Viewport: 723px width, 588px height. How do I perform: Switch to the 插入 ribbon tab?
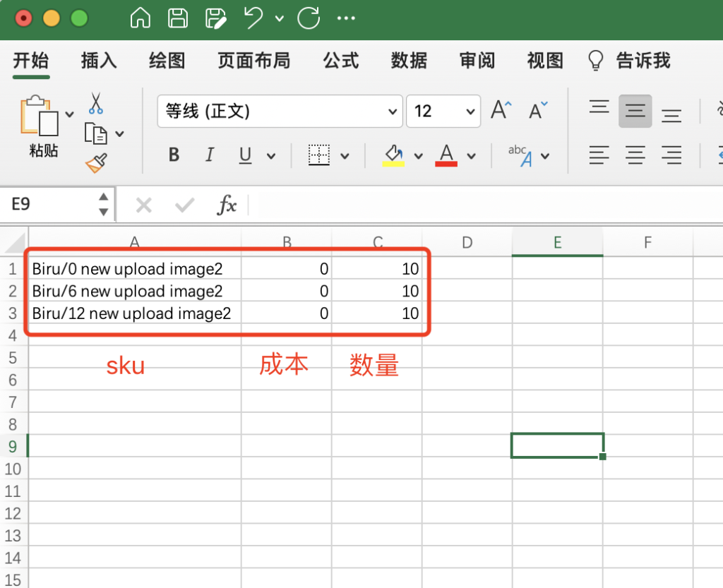pyautogui.click(x=99, y=61)
